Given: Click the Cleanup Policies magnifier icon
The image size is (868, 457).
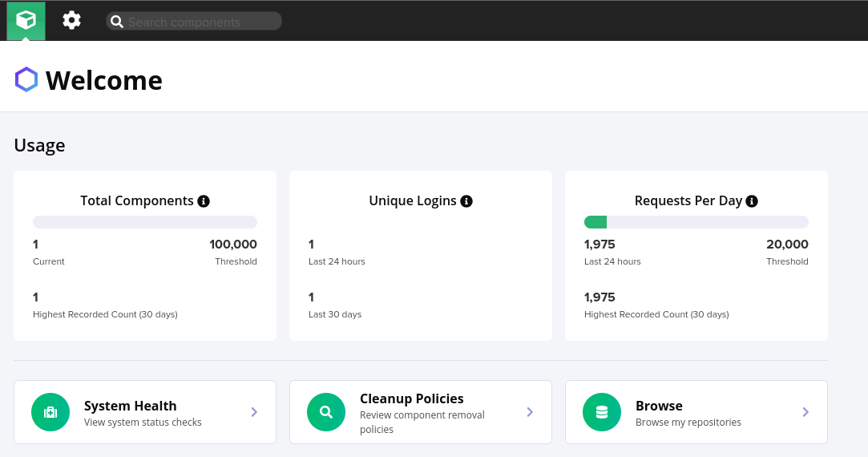Looking at the screenshot, I should click(x=326, y=412).
